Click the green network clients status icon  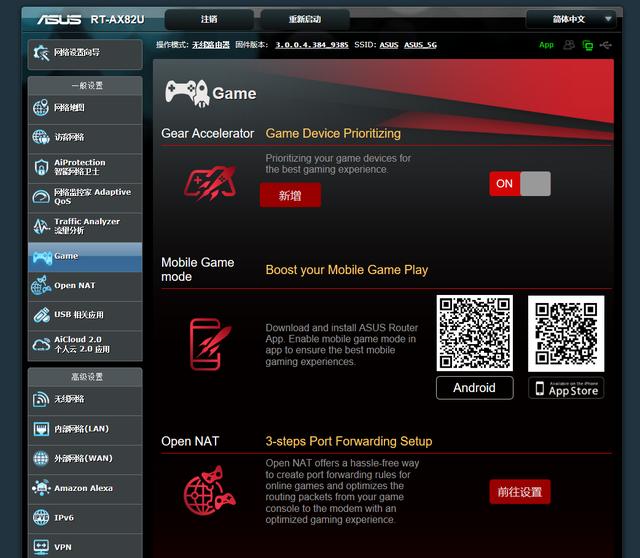coord(588,45)
